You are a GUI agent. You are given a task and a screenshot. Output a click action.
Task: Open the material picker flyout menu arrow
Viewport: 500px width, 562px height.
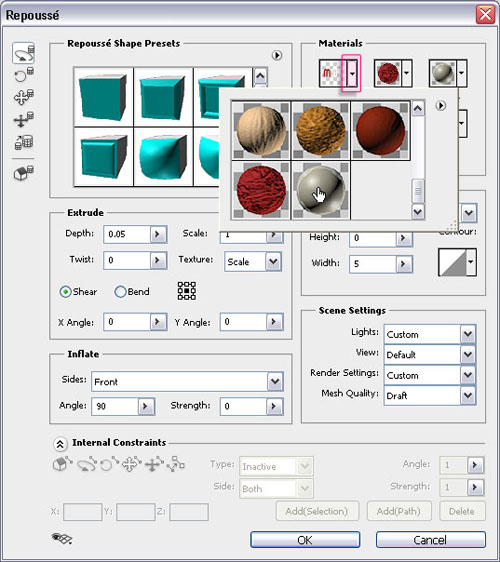[441, 106]
